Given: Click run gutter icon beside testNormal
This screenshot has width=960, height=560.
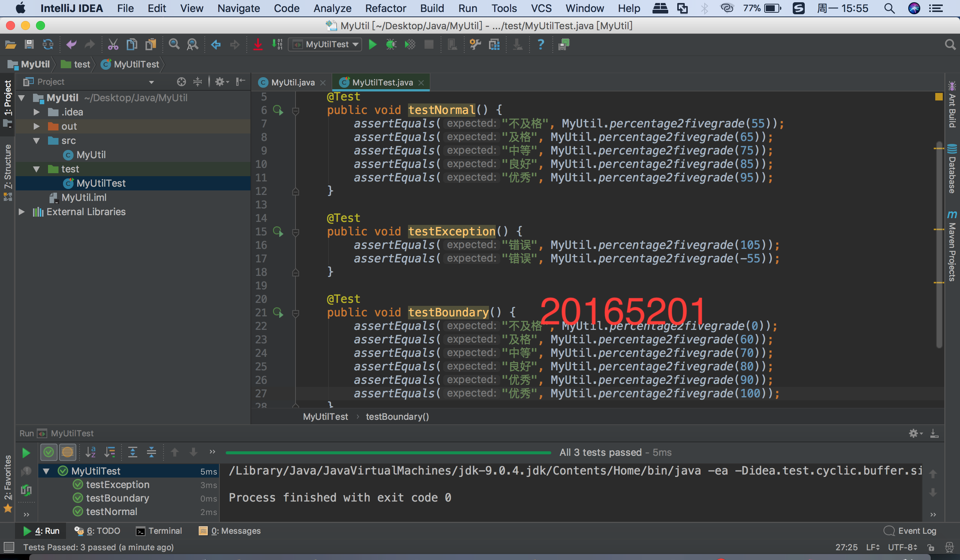Looking at the screenshot, I should [x=278, y=111].
